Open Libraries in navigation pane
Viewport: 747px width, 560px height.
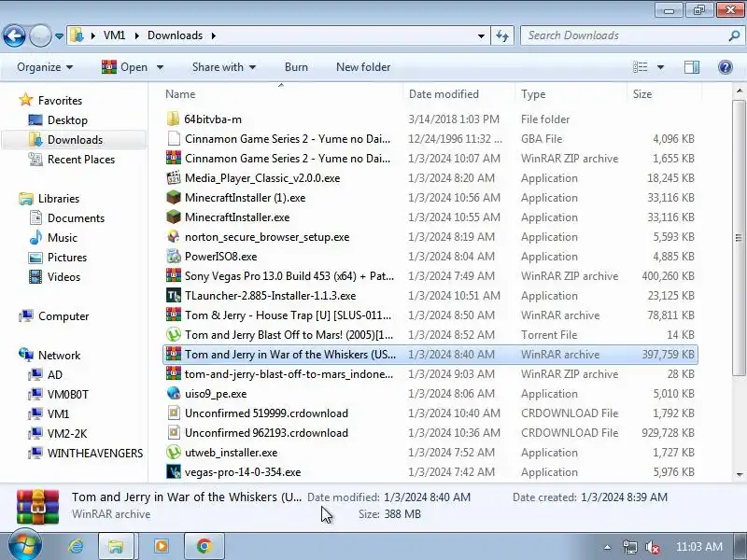click(59, 198)
